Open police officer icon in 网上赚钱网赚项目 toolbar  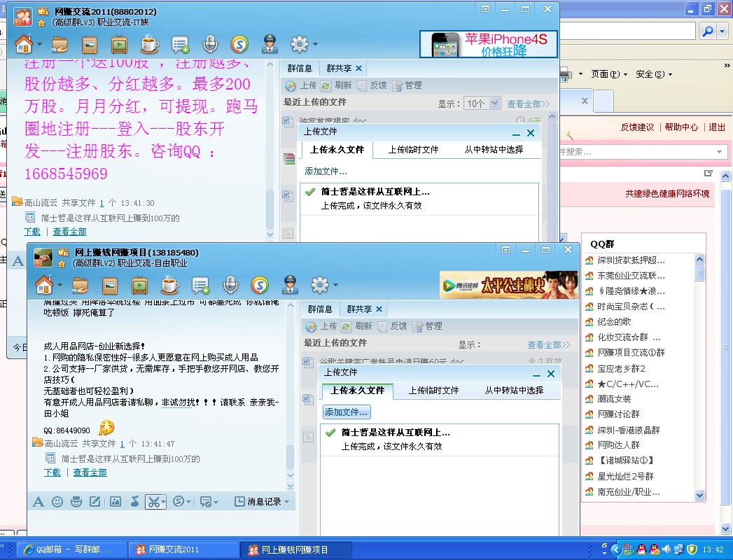290,285
